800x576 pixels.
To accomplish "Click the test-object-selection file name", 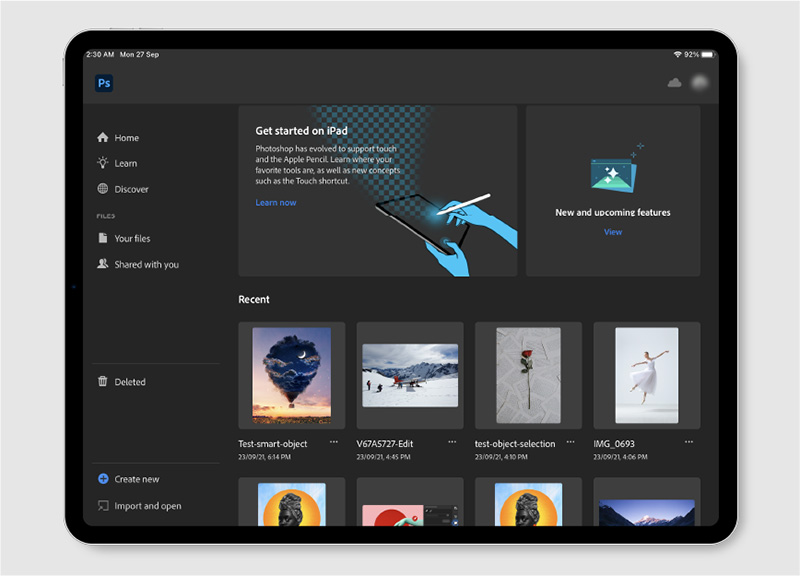I will click(x=515, y=444).
